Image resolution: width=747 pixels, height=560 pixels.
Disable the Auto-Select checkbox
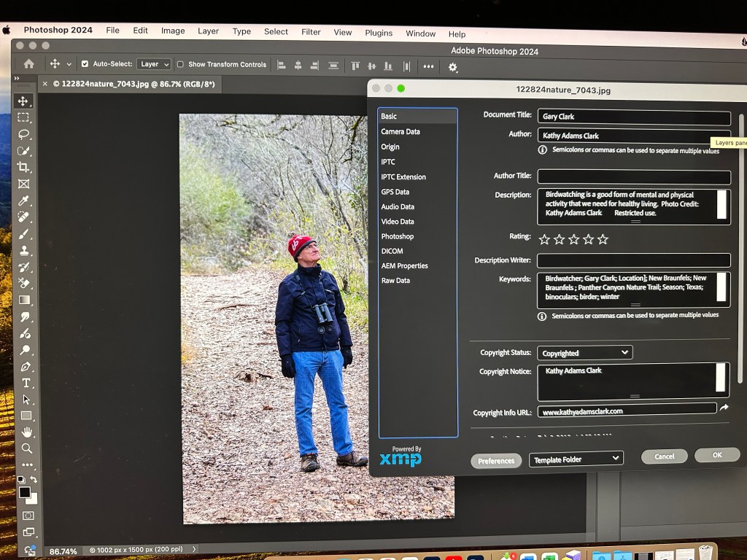coord(85,64)
